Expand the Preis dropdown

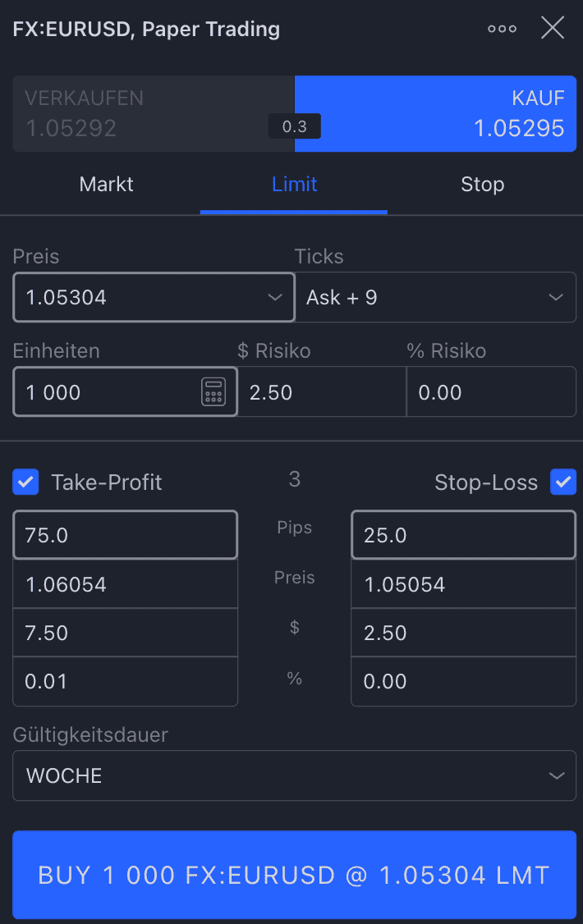pyautogui.click(x=275, y=297)
